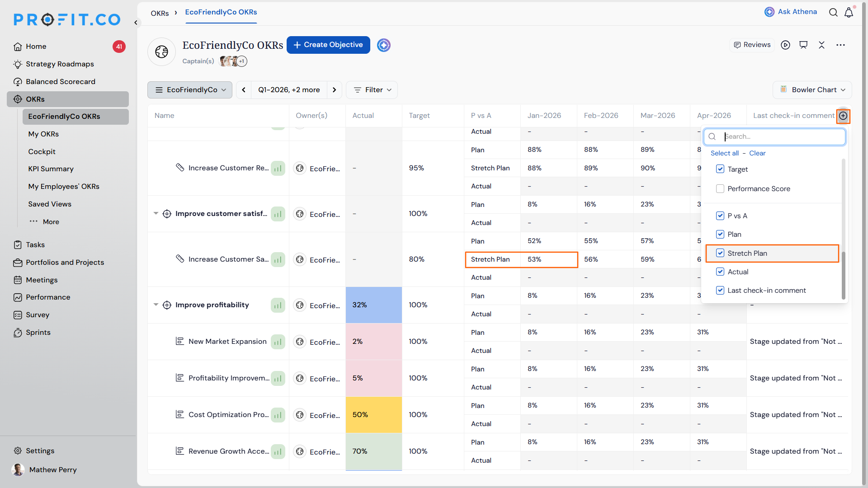Go to next period arrow

(335, 90)
